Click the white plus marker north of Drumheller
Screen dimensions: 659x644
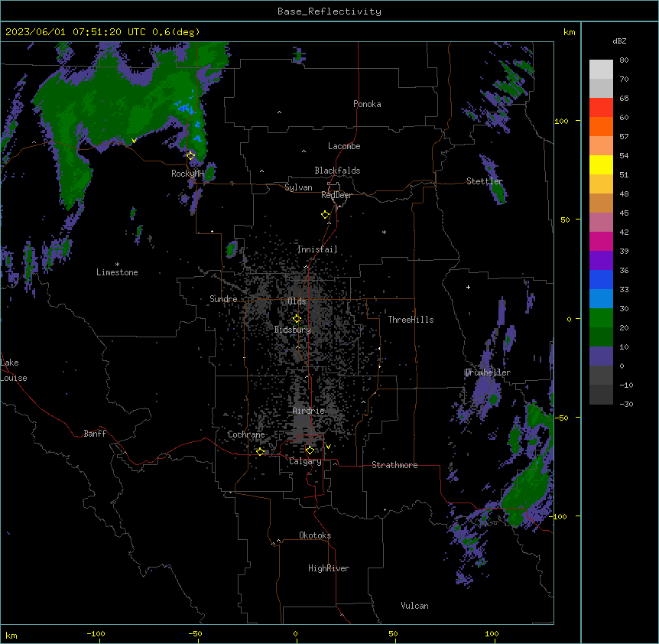pos(468,287)
